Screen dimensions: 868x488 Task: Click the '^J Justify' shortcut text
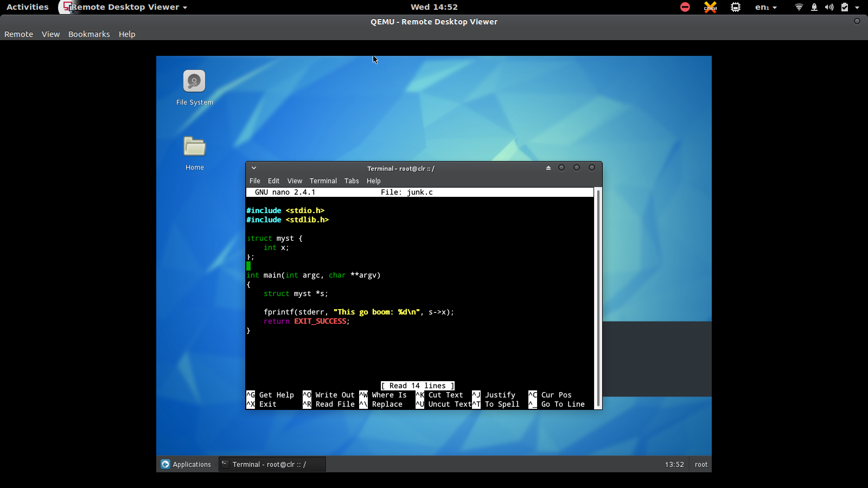(x=494, y=395)
